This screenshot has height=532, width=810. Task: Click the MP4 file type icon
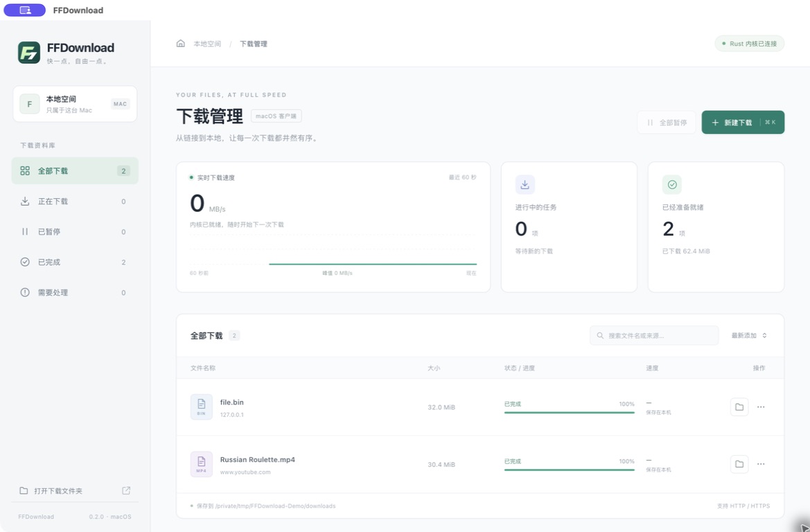click(202, 464)
